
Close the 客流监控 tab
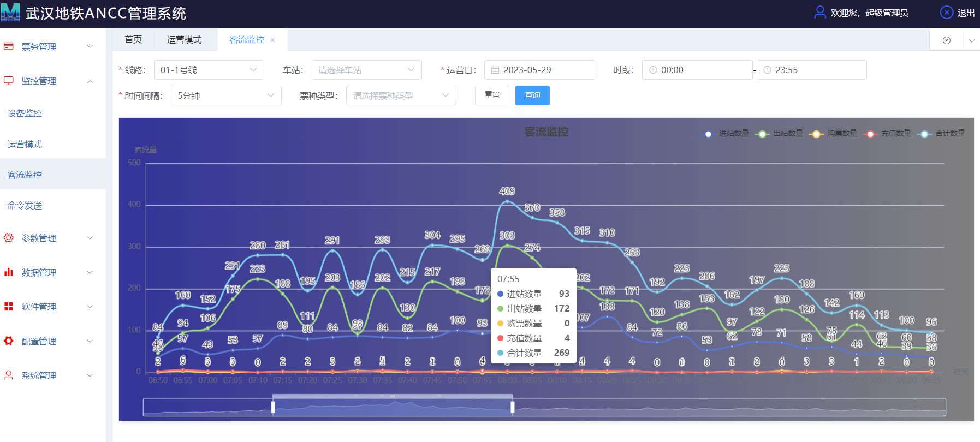tap(272, 40)
